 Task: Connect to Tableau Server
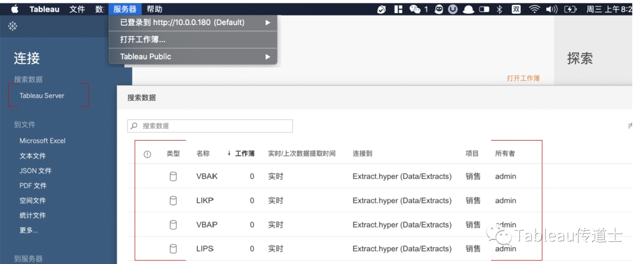pos(42,96)
